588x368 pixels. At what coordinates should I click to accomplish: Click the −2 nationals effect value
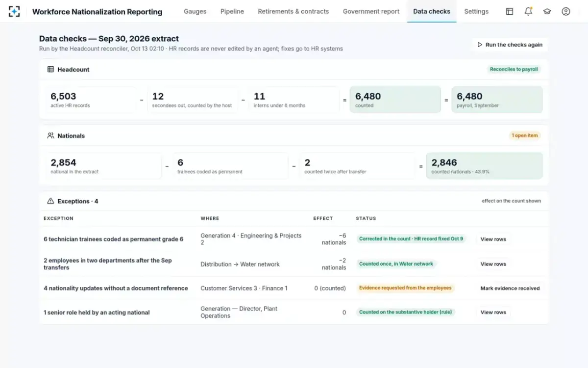tap(334, 264)
